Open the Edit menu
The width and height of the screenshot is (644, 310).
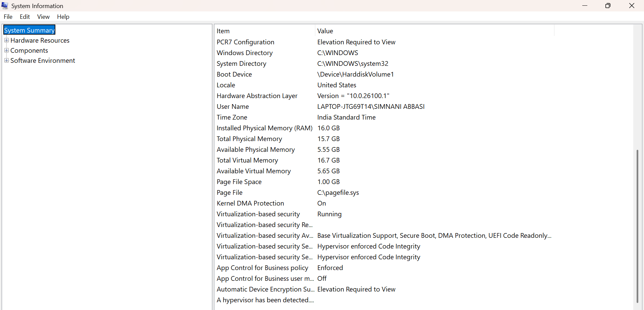[x=24, y=16]
